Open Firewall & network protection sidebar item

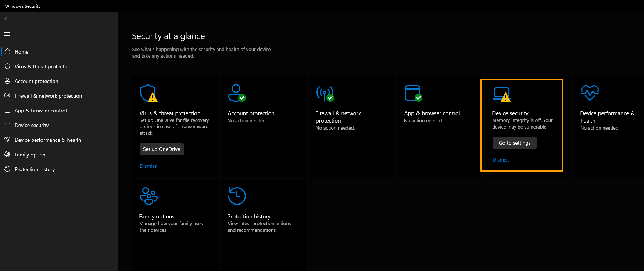[59, 96]
